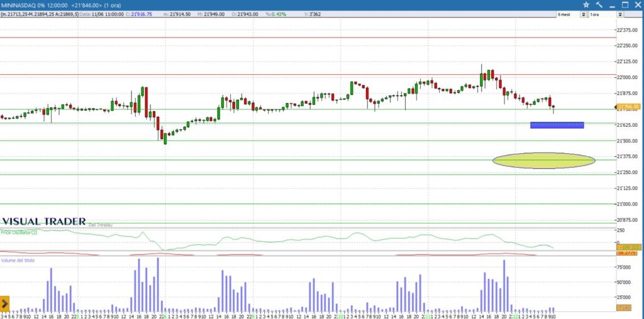644x319 pixels.
Task: Open chart tools via hammer icon
Action: click(x=599, y=5)
